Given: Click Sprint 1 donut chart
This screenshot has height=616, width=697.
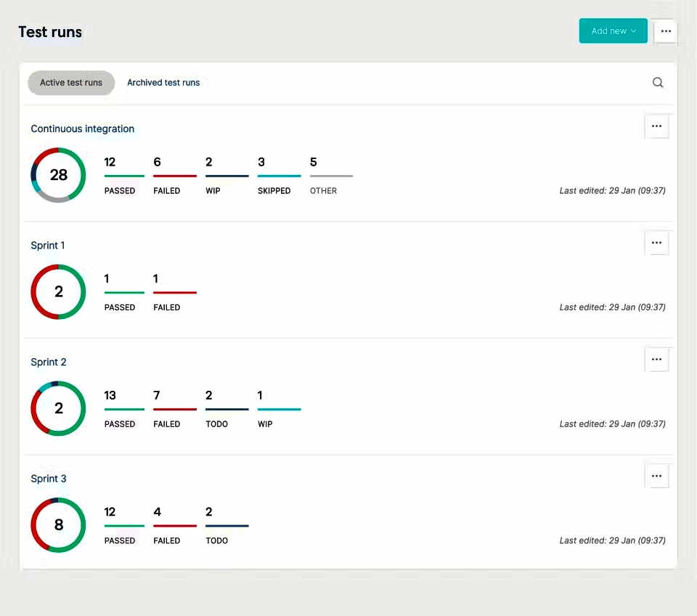Looking at the screenshot, I should click(x=58, y=292).
